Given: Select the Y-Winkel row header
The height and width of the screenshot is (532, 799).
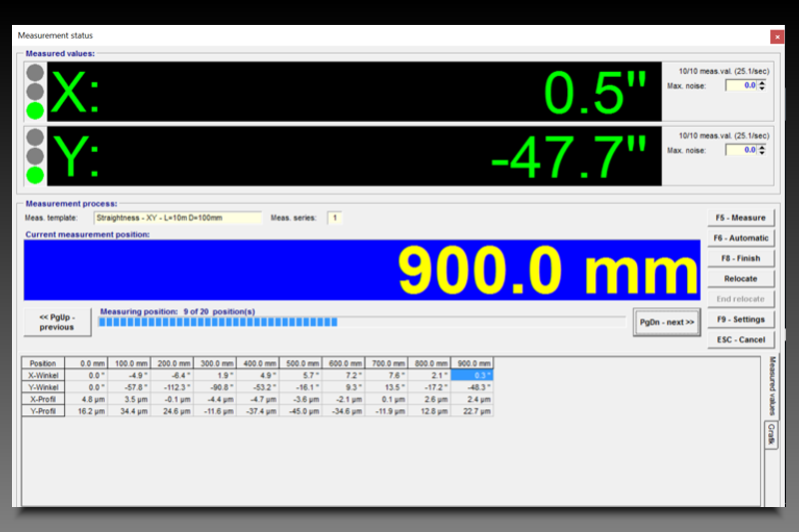Looking at the screenshot, I should coord(43,387).
